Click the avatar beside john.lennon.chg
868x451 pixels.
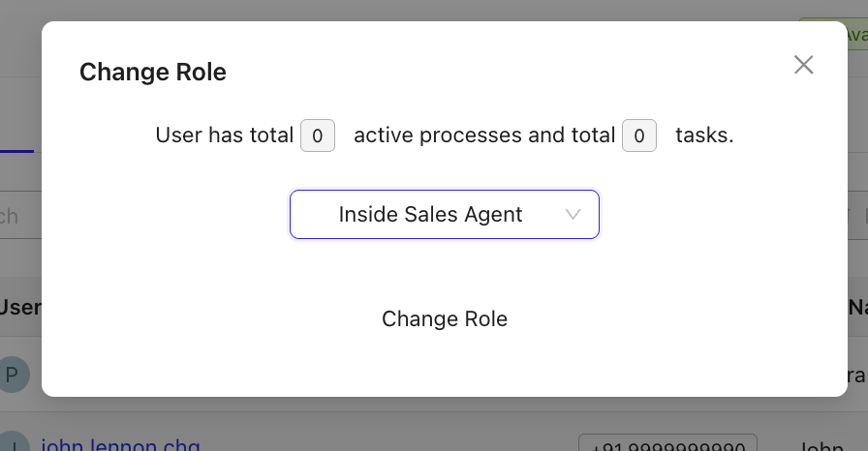(x=10, y=444)
